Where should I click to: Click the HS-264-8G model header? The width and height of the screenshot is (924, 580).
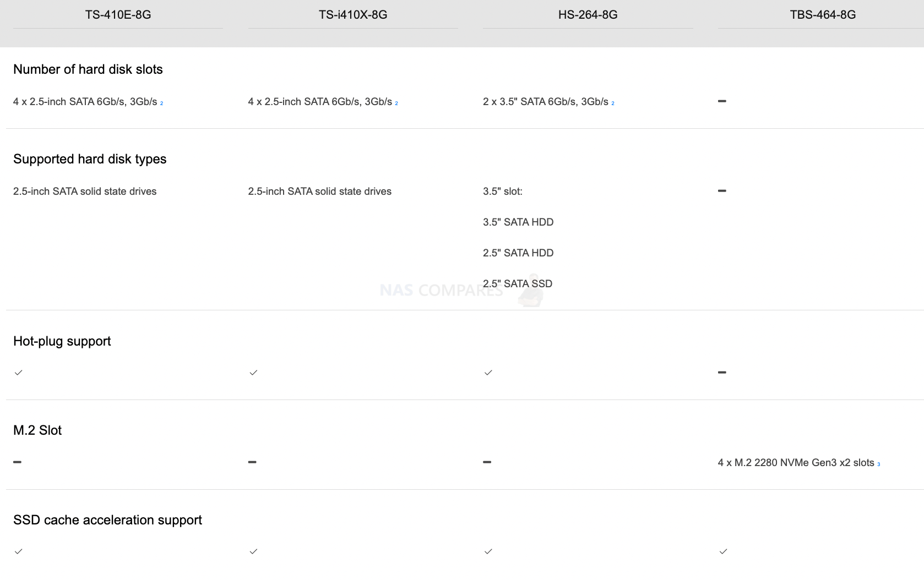tap(588, 15)
